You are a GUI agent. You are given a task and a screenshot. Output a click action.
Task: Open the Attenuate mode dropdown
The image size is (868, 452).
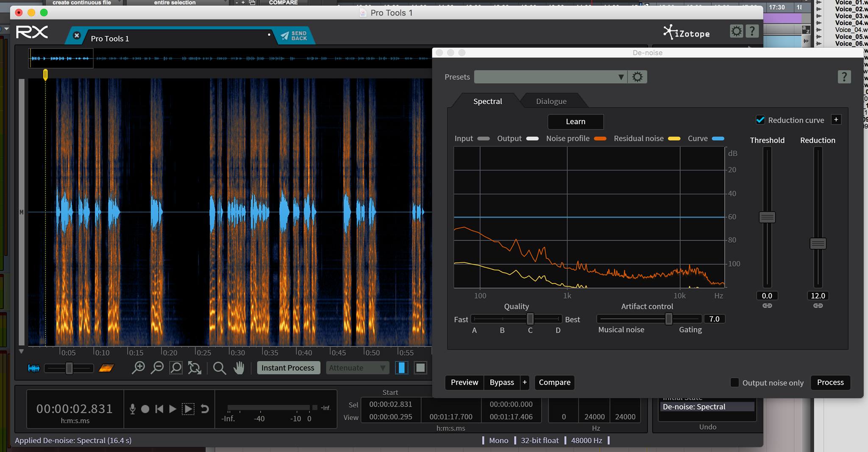pos(357,368)
